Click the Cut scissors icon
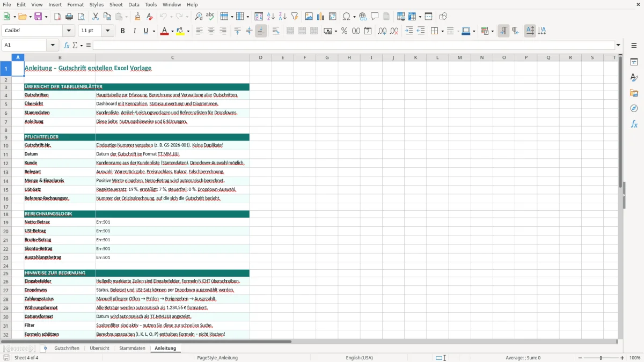 (95, 17)
